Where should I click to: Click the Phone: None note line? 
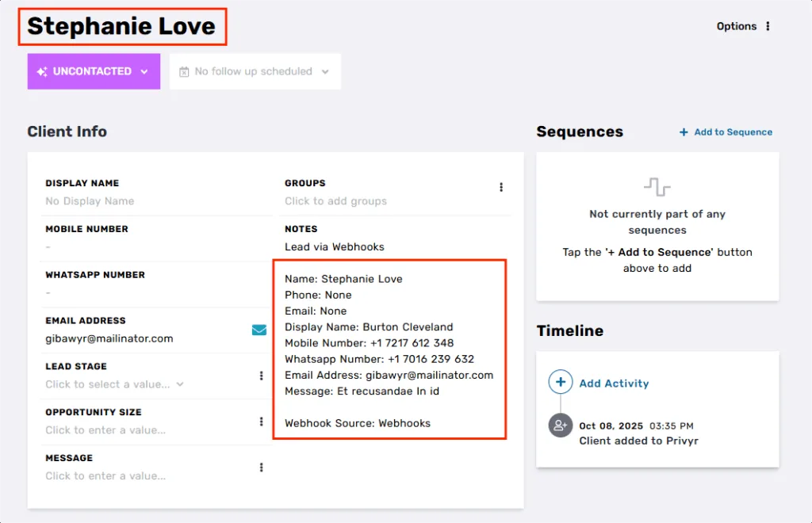(x=318, y=295)
